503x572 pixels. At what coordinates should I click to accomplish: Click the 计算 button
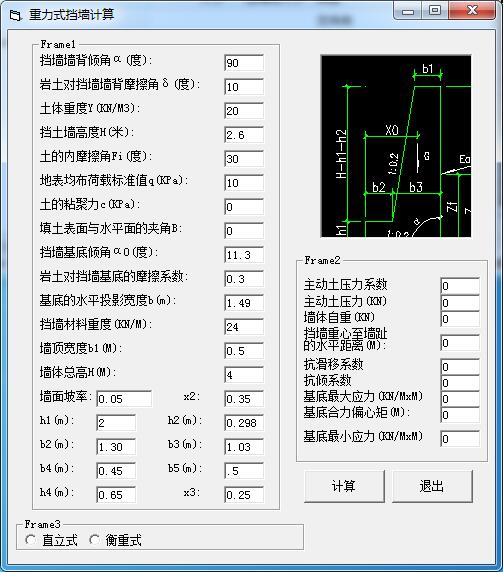point(344,486)
